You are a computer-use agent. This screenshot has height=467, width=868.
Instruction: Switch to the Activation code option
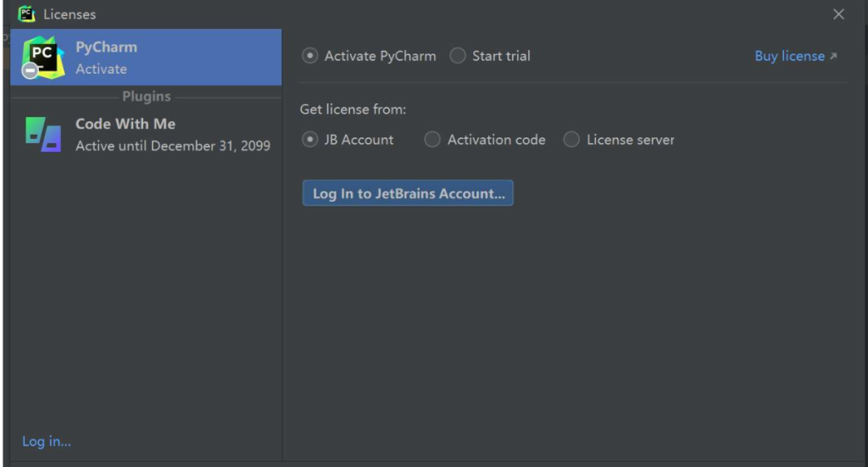pos(432,140)
